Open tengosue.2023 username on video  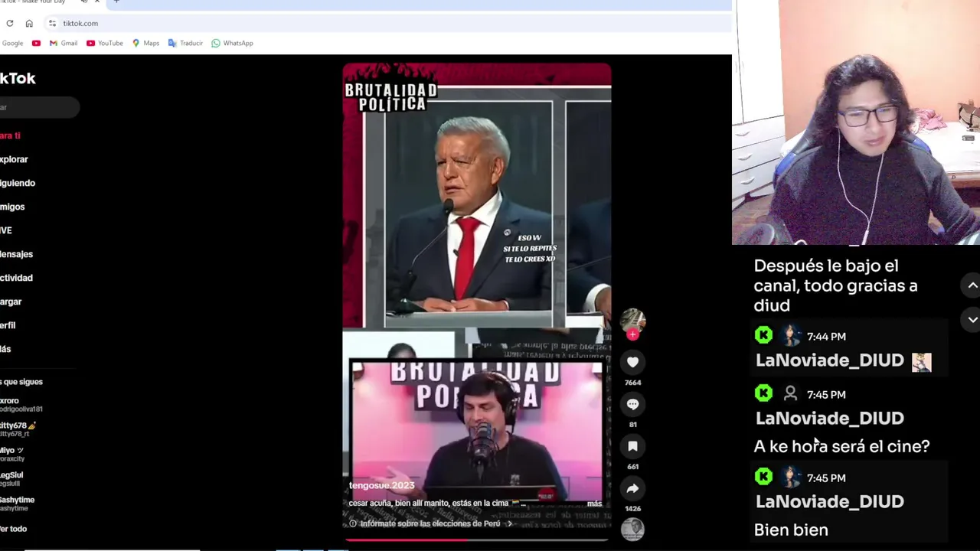pyautogui.click(x=381, y=485)
